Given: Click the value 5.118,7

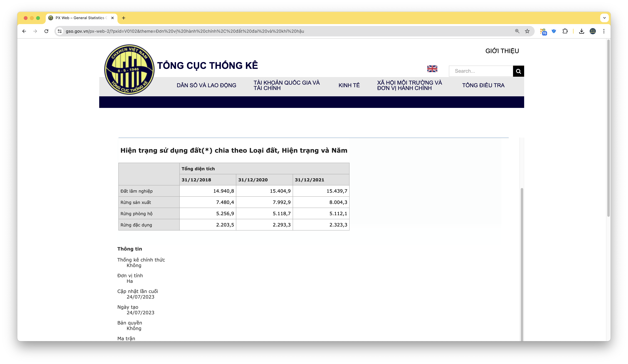Looking at the screenshot, I should click(282, 213).
